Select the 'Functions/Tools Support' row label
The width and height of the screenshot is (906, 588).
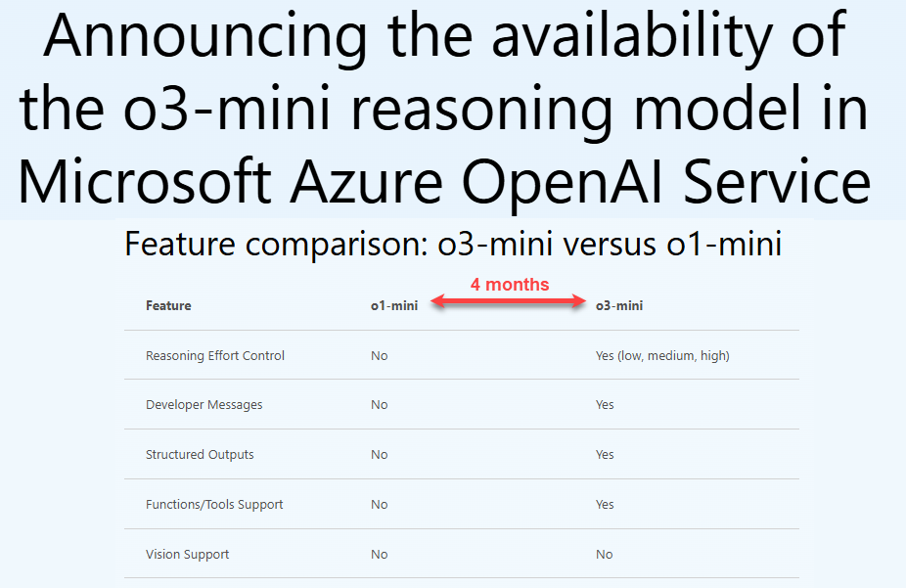coord(214,504)
